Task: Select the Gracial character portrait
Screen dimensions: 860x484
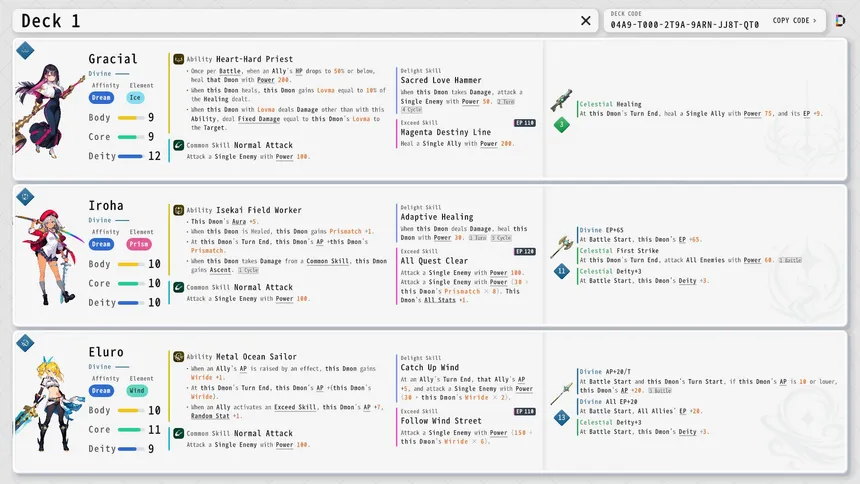Action: click(x=48, y=110)
